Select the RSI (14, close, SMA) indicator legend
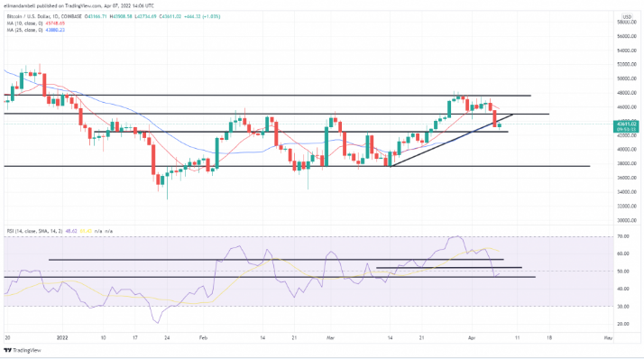Image resolution: width=644 pixels, height=359 pixels. pyautogui.click(x=35, y=231)
